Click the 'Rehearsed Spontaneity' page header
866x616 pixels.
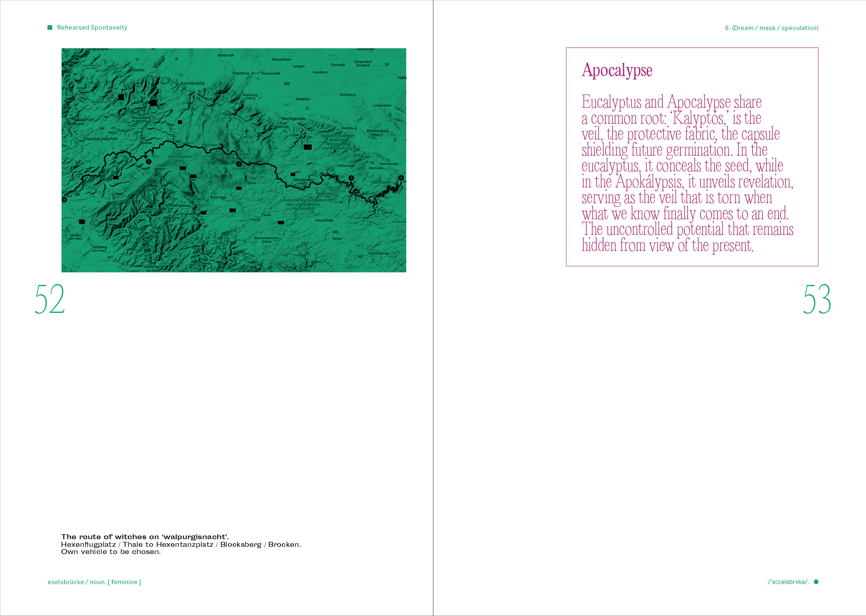[x=92, y=28]
